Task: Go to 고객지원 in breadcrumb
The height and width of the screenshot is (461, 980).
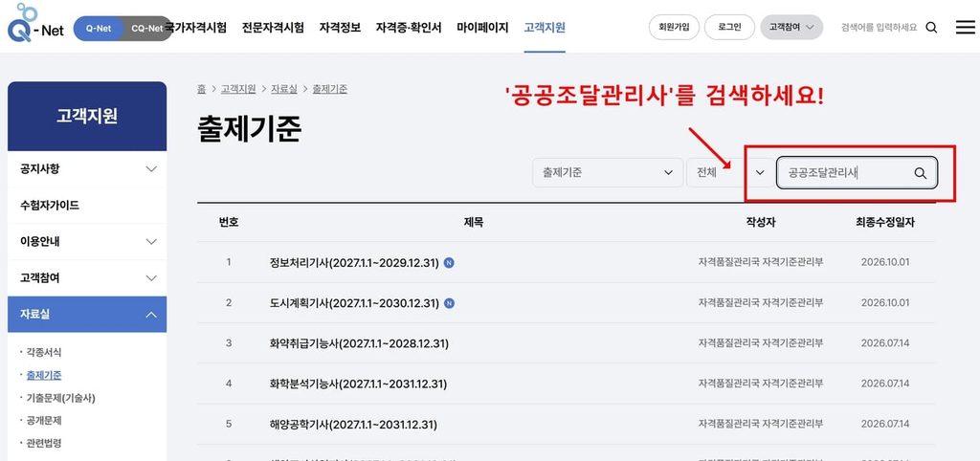Action: point(238,89)
